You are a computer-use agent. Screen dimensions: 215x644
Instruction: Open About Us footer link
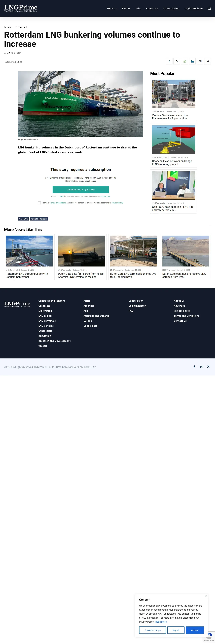coord(179,301)
